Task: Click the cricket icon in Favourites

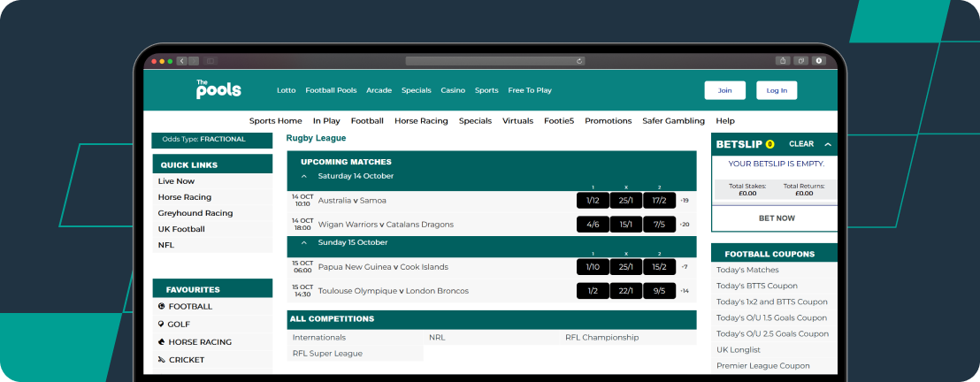Action: tap(162, 360)
